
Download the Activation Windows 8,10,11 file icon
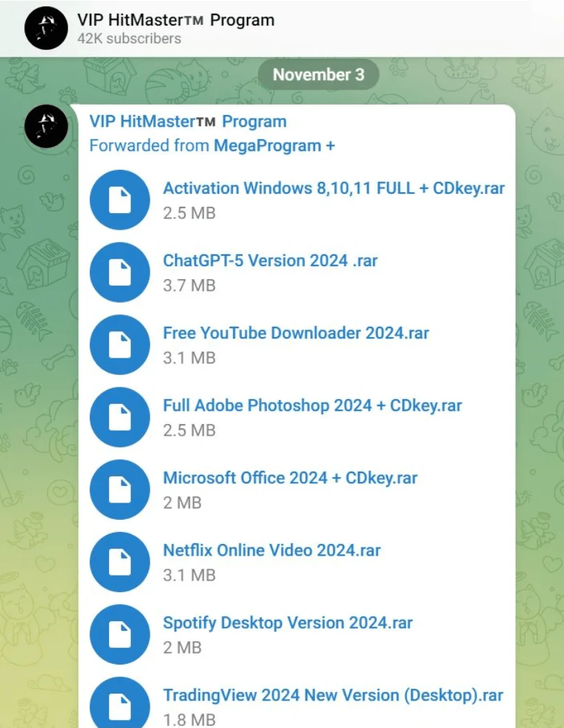coord(120,200)
